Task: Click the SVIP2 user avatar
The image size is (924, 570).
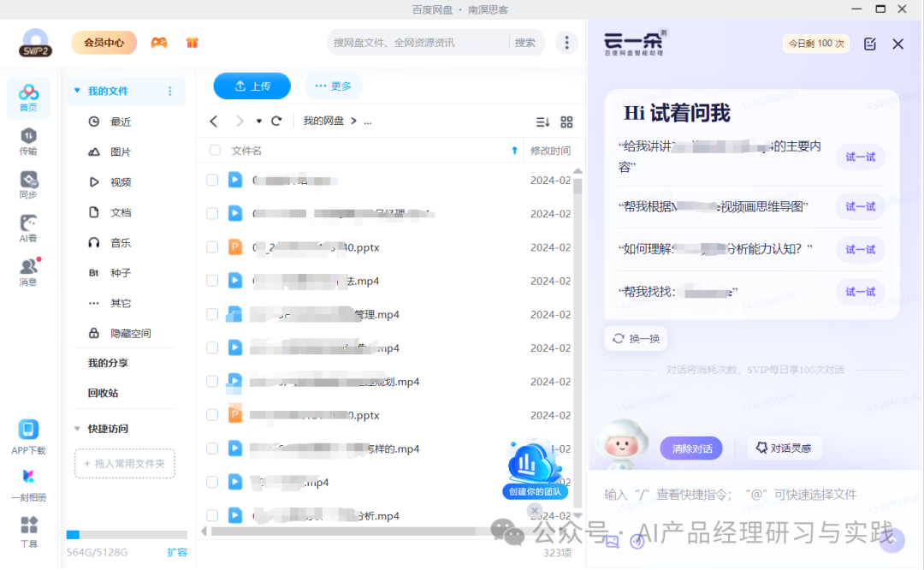Action: pyautogui.click(x=35, y=43)
